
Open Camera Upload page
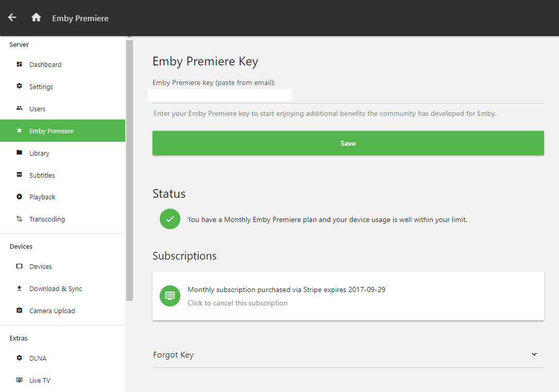point(63,311)
